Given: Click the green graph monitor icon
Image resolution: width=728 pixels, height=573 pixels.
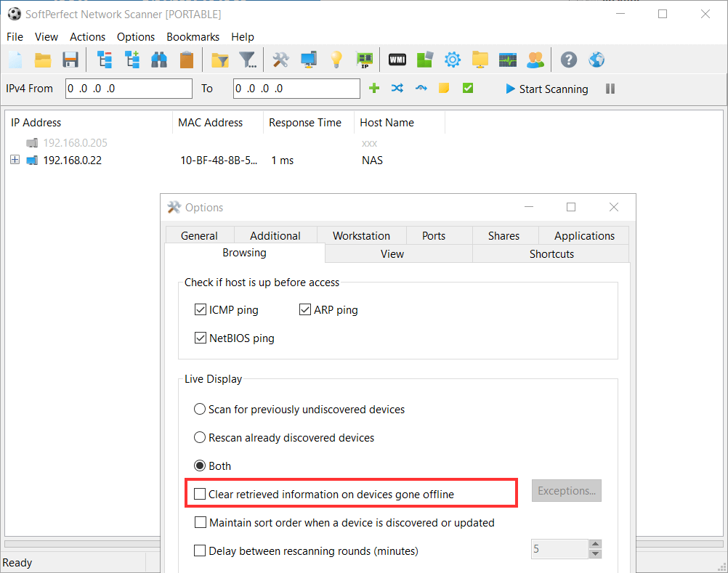Looking at the screenshot, I should tap(508, 60).
